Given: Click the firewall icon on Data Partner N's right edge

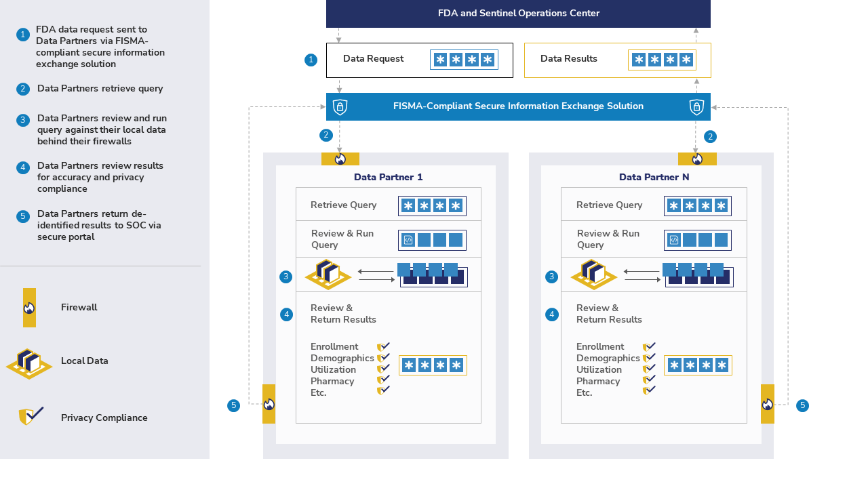Looking at the screenshot, I should click(768, 404).
